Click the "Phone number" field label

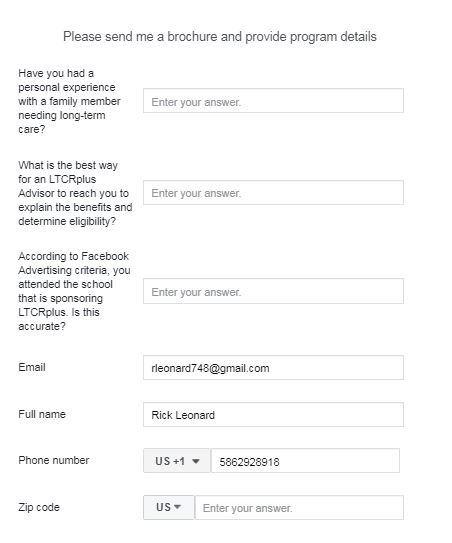click(54, 460)
